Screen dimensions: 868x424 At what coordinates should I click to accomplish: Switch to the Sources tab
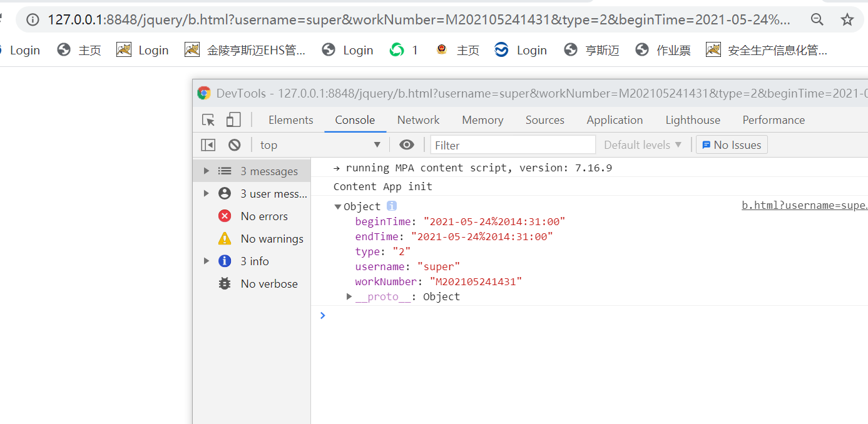(545, 120)
